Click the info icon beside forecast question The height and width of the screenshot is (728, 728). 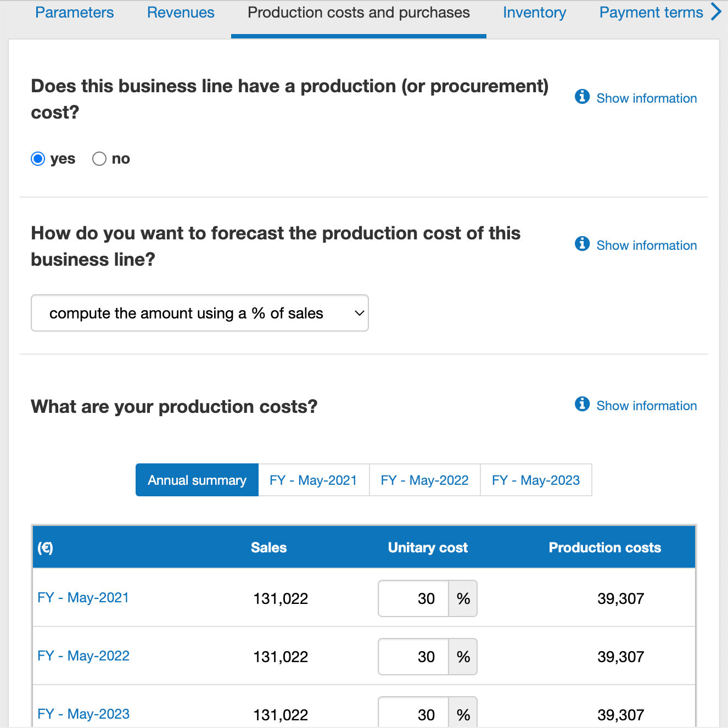582,244
